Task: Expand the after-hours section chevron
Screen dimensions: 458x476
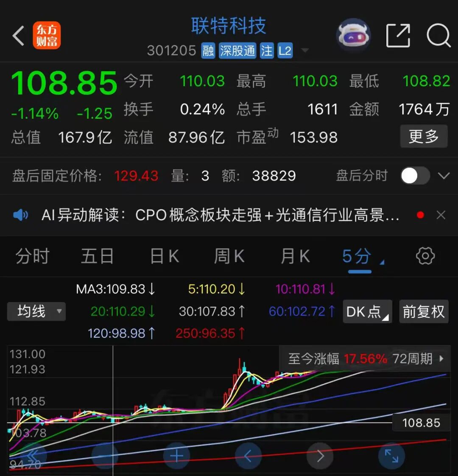Action: (444, 176)
